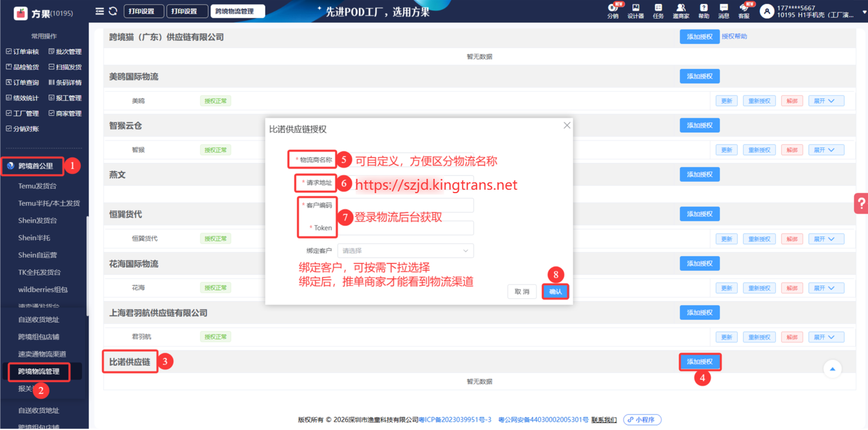
Task: Select Temu发货台 in the sidebar menu
Action: coord(38,186)
